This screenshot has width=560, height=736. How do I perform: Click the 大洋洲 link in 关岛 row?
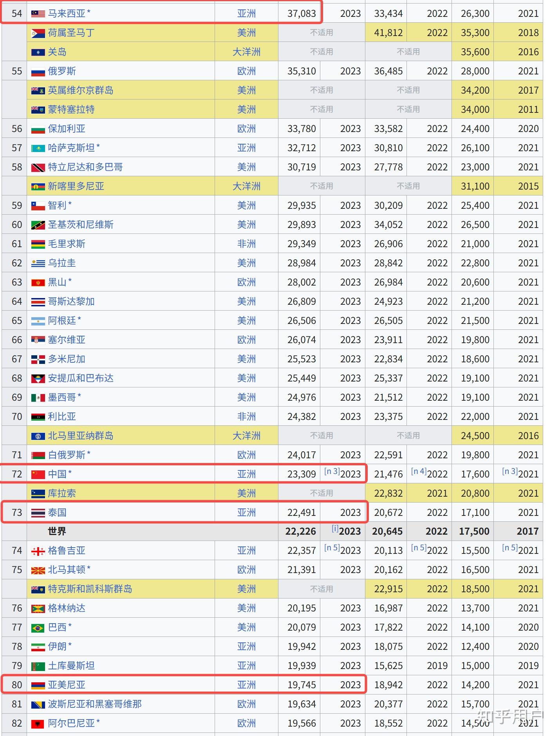pos(246,52)
